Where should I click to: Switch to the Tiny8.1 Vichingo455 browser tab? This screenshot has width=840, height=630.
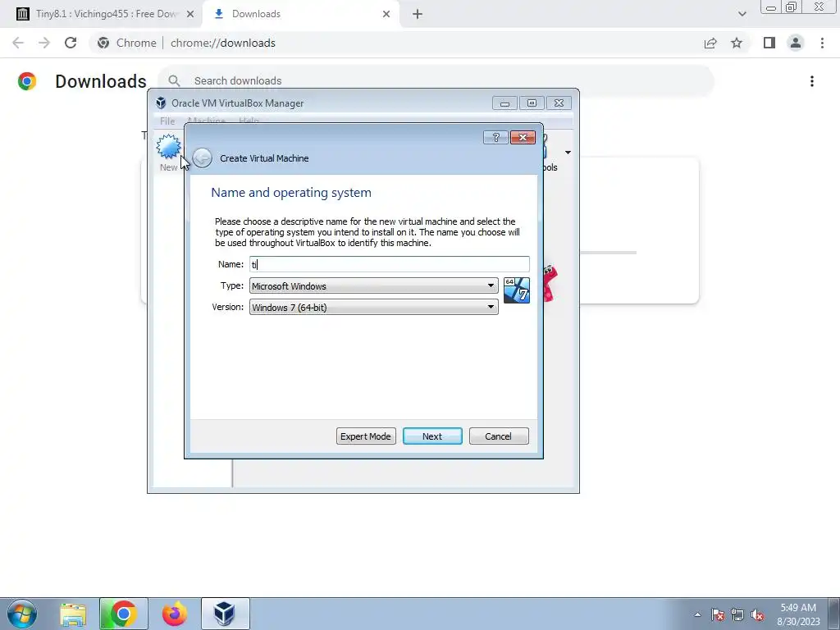click(x=105, y=14)
